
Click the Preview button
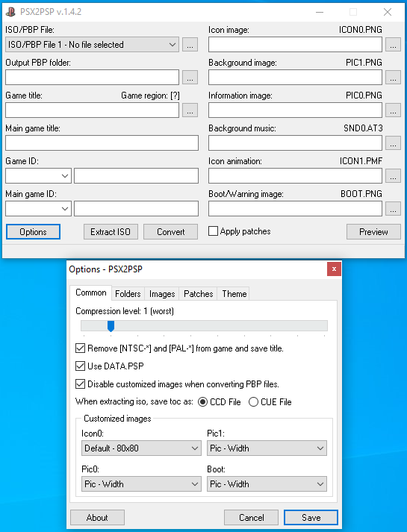coord(373,232)
